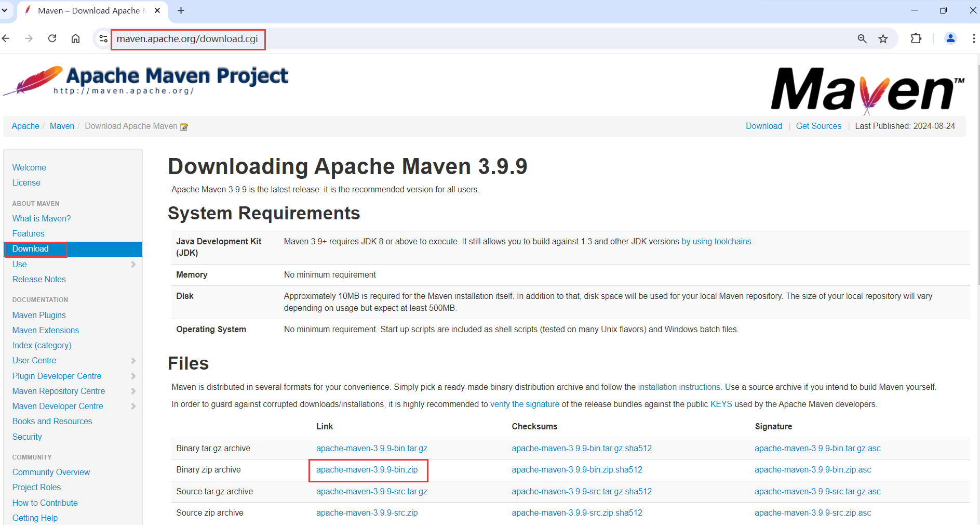Screen dimensions: 980x525
Task: Open License in the sidebar
Action: (26, 183)
